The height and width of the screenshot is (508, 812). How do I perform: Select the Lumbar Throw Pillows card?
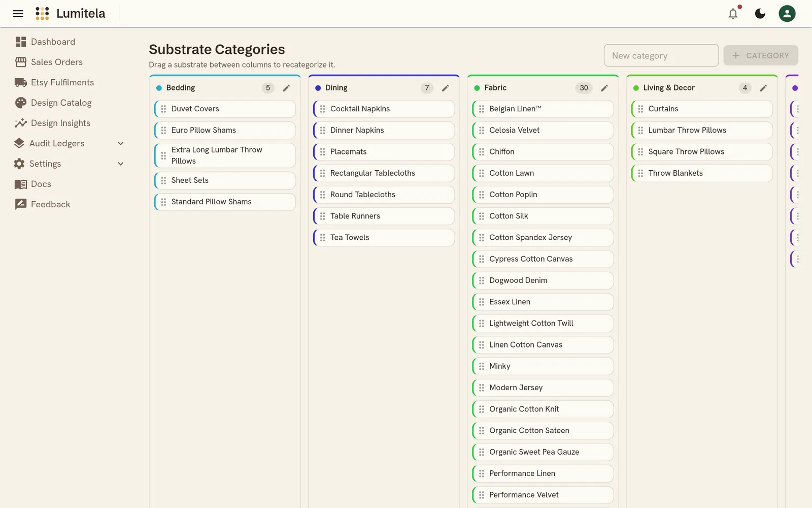[x=702, y=130]
